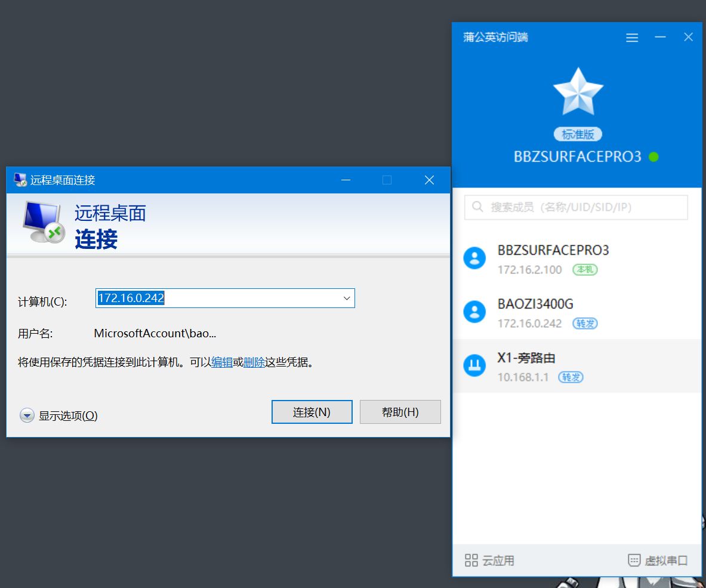Open the hamburger menu in 蒲公英访问端
Screen dimensions: 706x588
point(632,38)
